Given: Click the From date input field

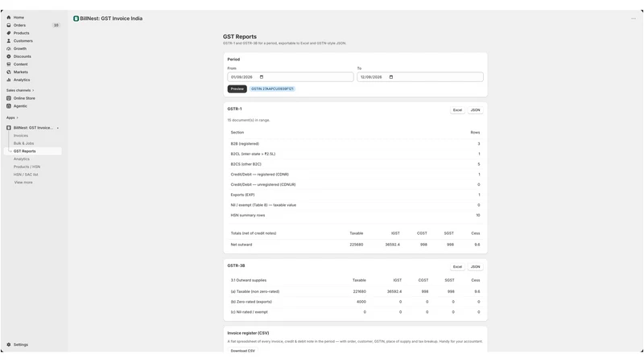Looking at the screenshot, I should 291,77.
